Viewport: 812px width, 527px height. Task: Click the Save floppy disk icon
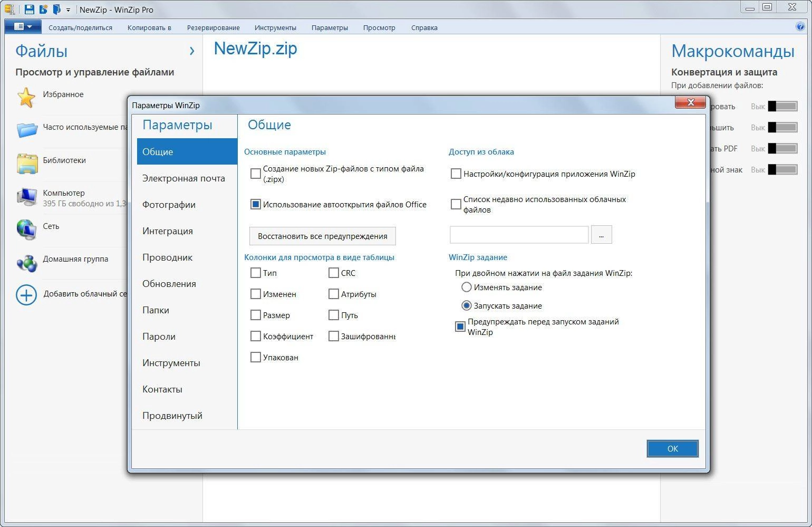pyautogui.click(x=30, y=9)
